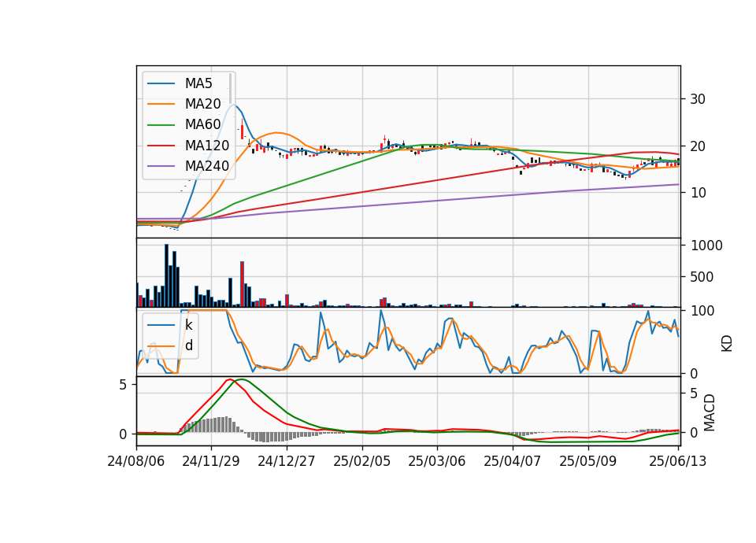Click the blue MA5 legend line sample
The image size is (756, 543).
tap(161, 83)
